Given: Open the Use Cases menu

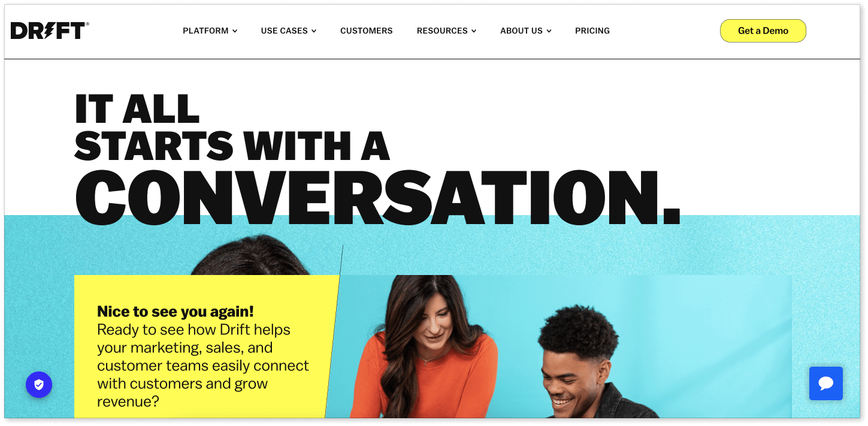Looking at the screenshot, I should coord(289,31).
